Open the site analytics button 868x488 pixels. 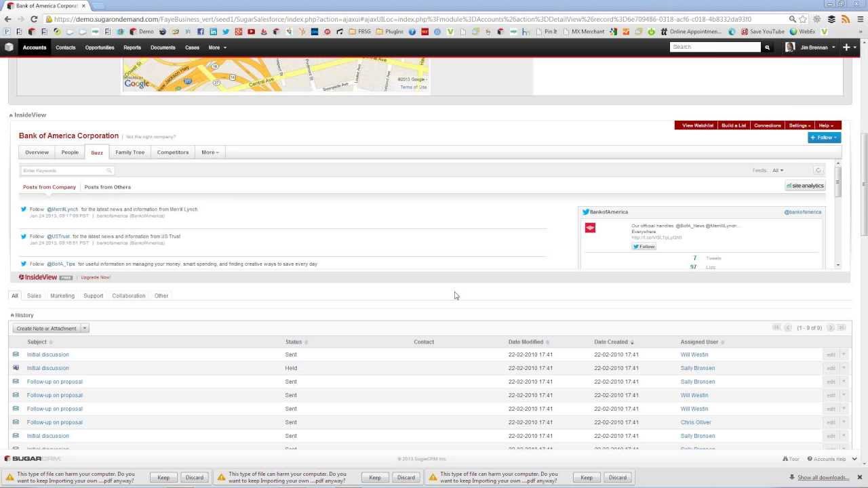[x=805, y=186]
